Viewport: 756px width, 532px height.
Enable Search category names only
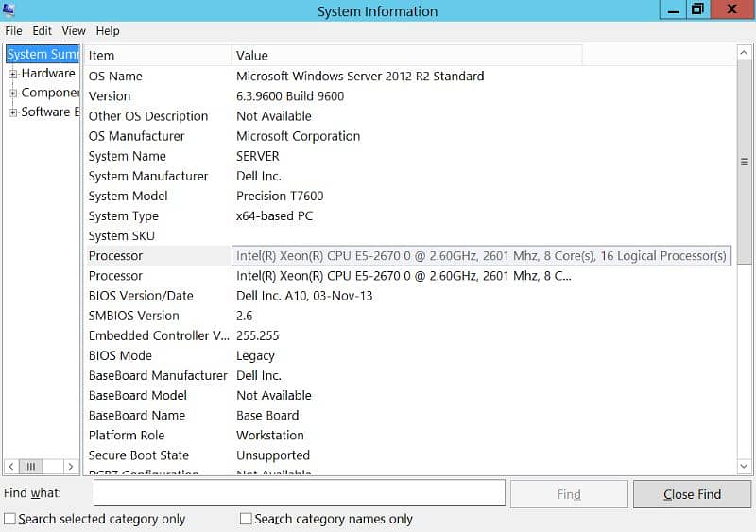[246, 519]
